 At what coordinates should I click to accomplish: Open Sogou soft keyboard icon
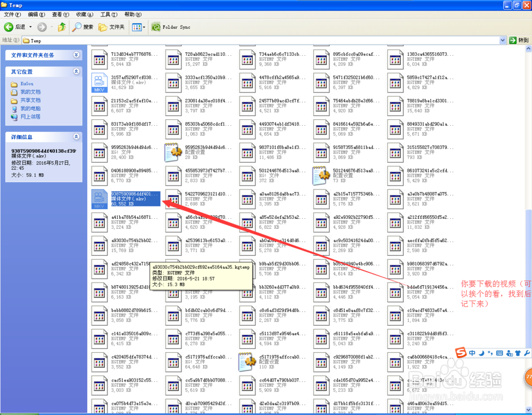(x=500, y=353)
